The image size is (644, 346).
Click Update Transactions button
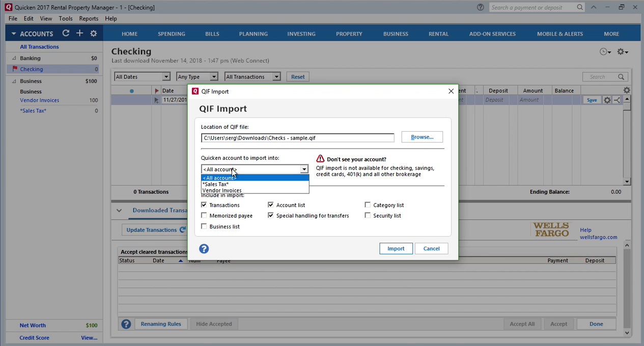156,230
